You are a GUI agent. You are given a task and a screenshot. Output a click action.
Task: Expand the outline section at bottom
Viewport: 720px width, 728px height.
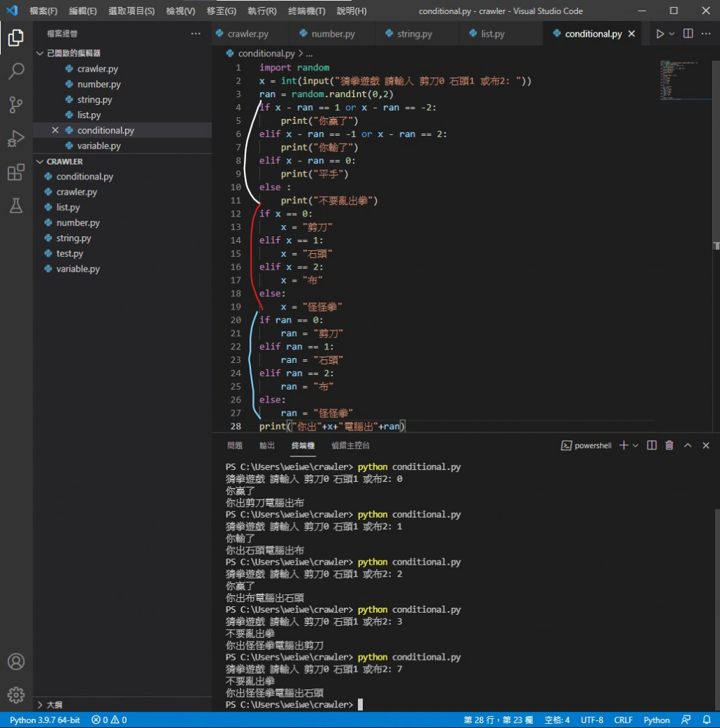coord(40,704)
